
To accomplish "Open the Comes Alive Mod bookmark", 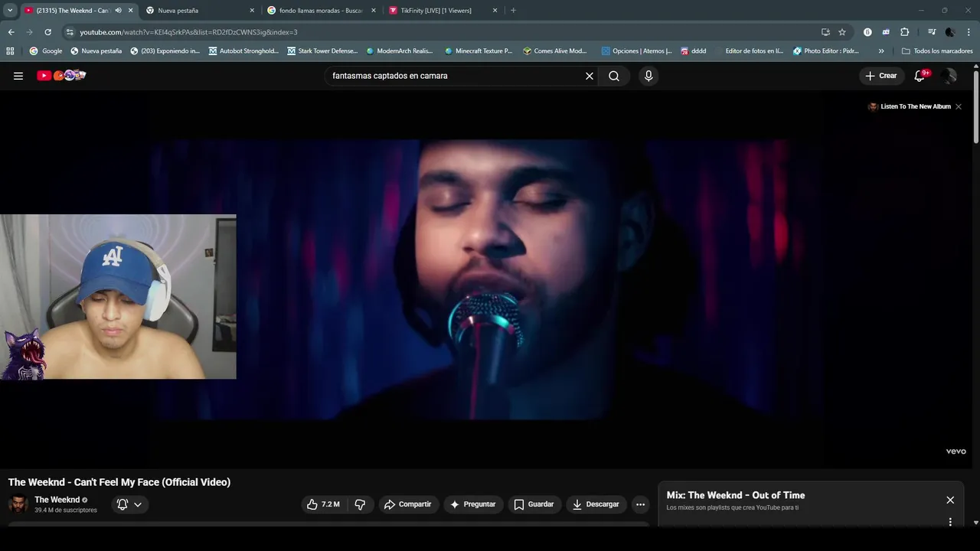I will [555, 51].
